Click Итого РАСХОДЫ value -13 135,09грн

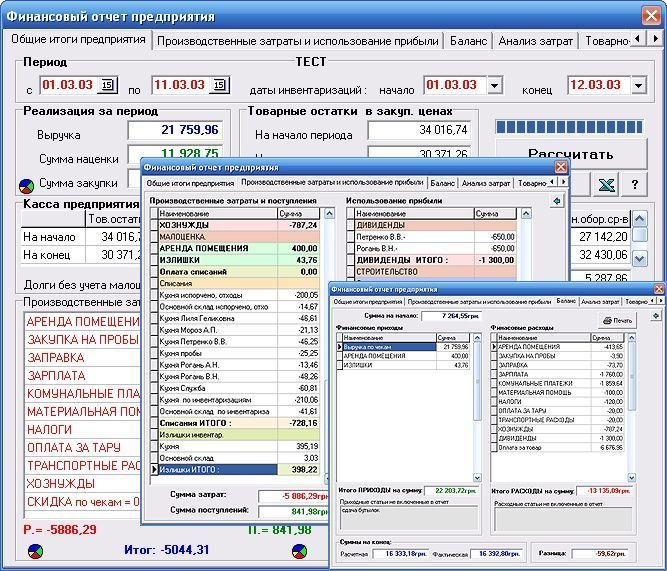(x=603, y=491)
